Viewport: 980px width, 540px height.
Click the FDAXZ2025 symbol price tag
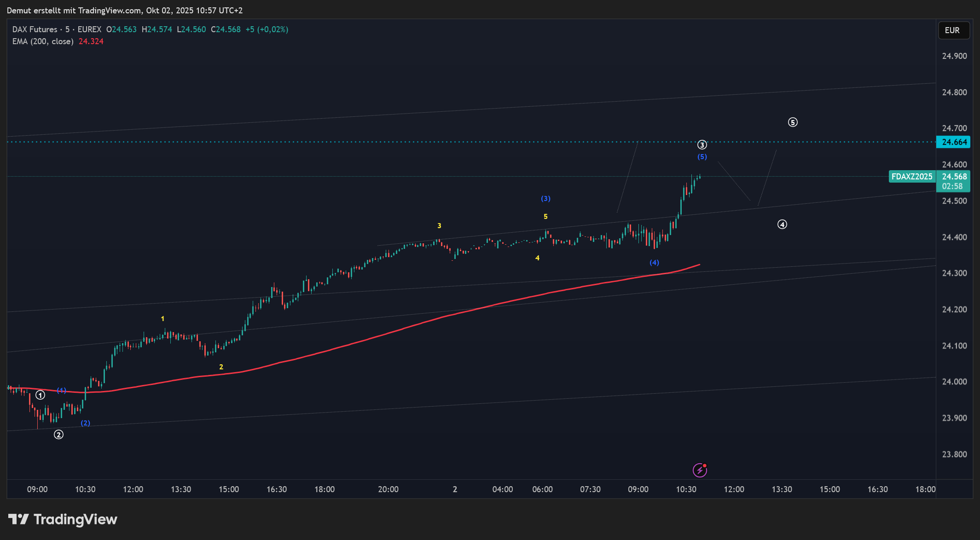(x=911, y=177)
